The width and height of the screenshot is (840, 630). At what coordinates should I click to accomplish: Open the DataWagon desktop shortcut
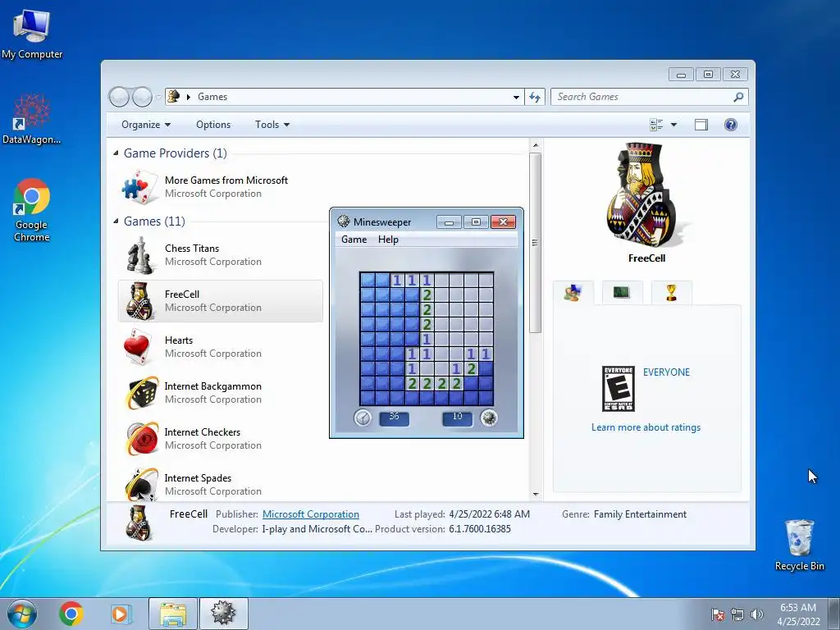[x=32, y=119]
